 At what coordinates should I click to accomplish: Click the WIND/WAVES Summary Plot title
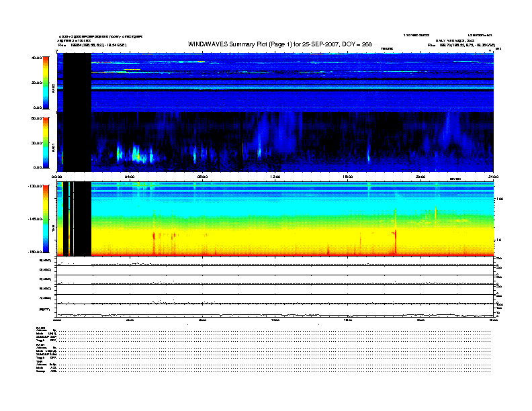coord(280,44)
